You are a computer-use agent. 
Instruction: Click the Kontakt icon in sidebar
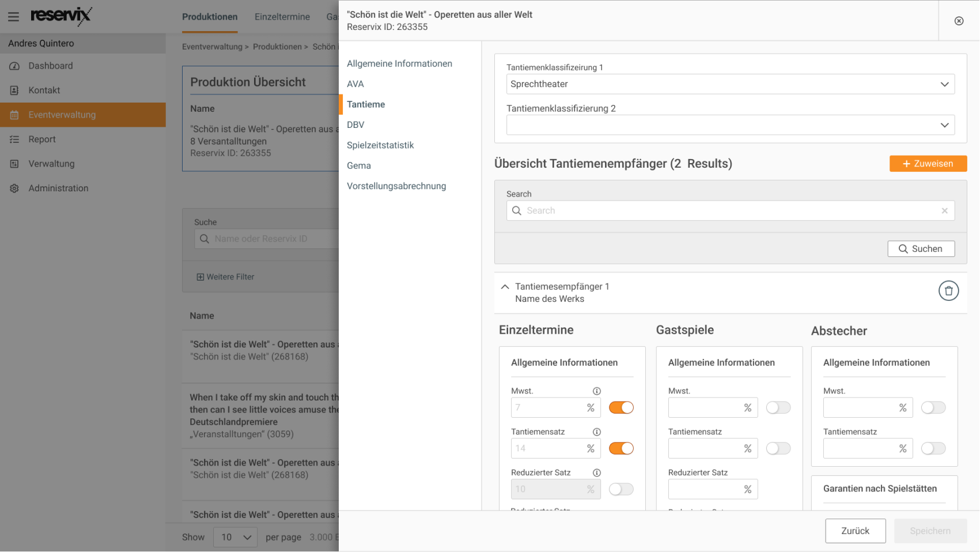(14, 90)
